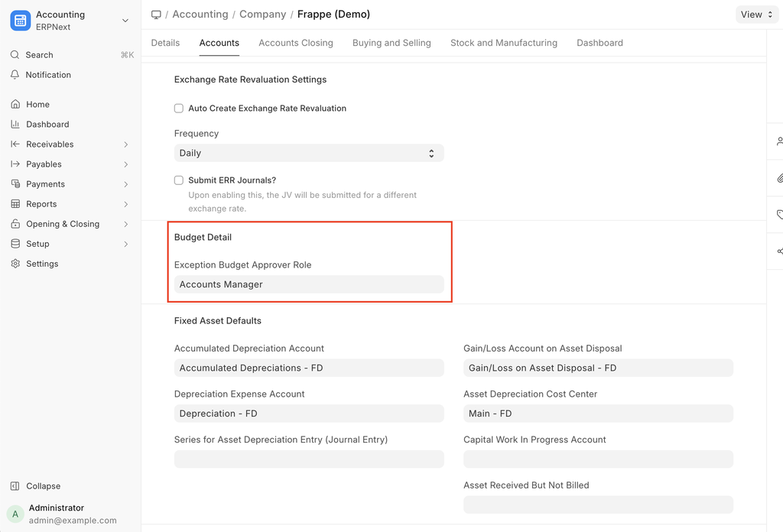Click the Capital Work In Progress Account field
783x532 pixels.
(598, 459)
